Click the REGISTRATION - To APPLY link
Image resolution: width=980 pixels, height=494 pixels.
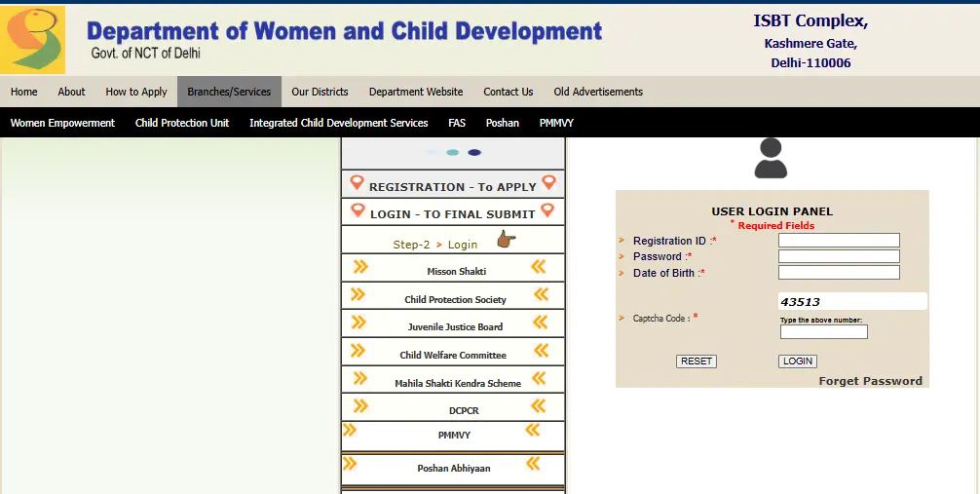[x=453, y=187]
